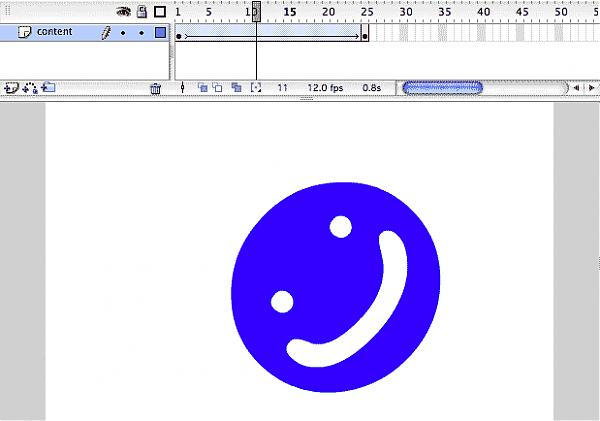
Task: Click the timeline horizontal scrollbar thumb
Action: (441, 88)
